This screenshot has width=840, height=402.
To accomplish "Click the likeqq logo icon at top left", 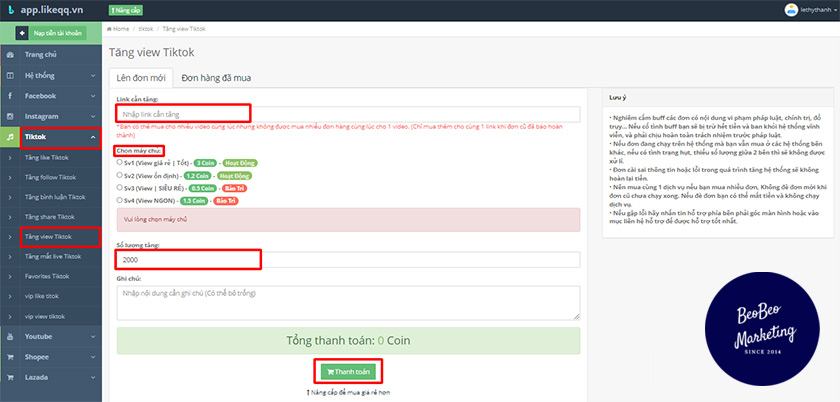I will [x=9, y=10].
